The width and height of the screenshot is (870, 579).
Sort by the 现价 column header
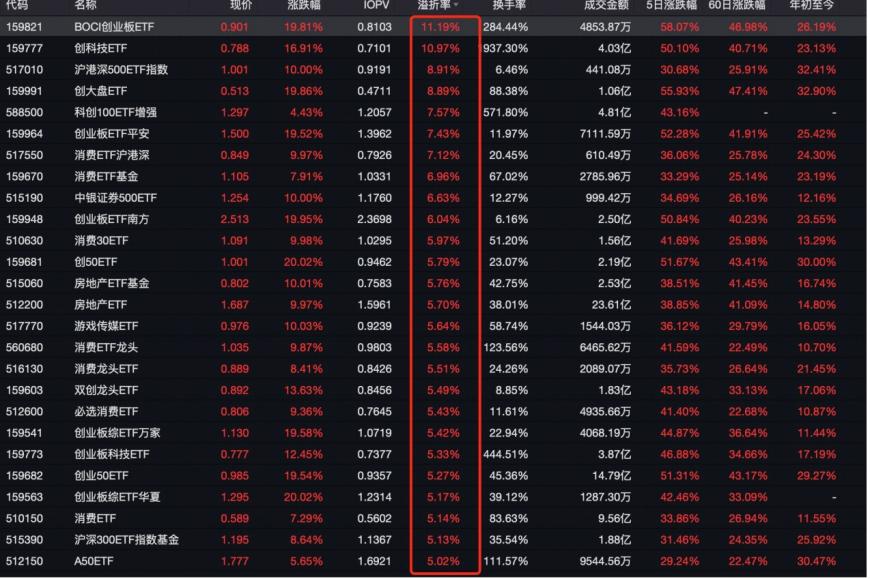(241, 5)
